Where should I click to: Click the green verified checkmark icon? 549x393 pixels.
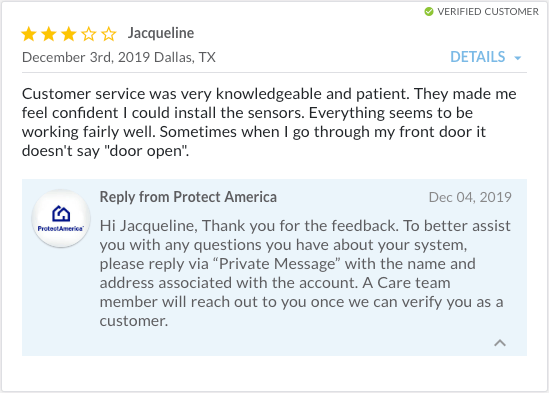tap(429, 12)
